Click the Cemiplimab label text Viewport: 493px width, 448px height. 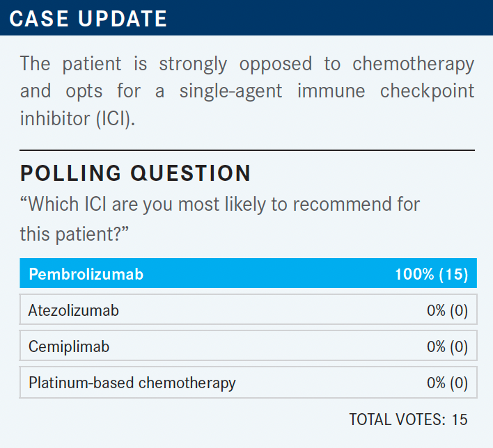click(x=69, y=347)
